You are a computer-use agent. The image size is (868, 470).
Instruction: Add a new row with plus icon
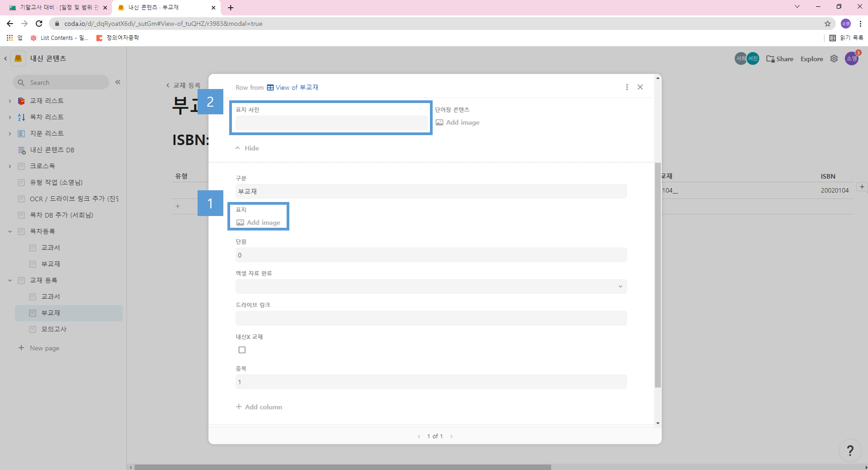(x=178, y=206)
